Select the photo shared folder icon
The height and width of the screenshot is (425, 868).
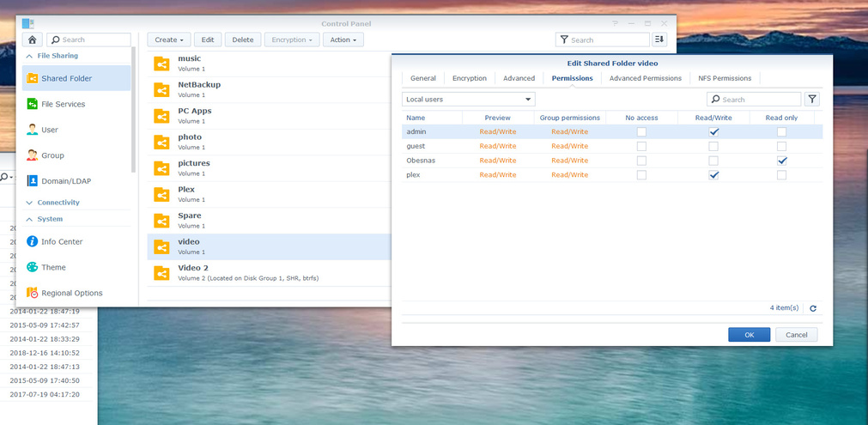[x=161, y=143]
